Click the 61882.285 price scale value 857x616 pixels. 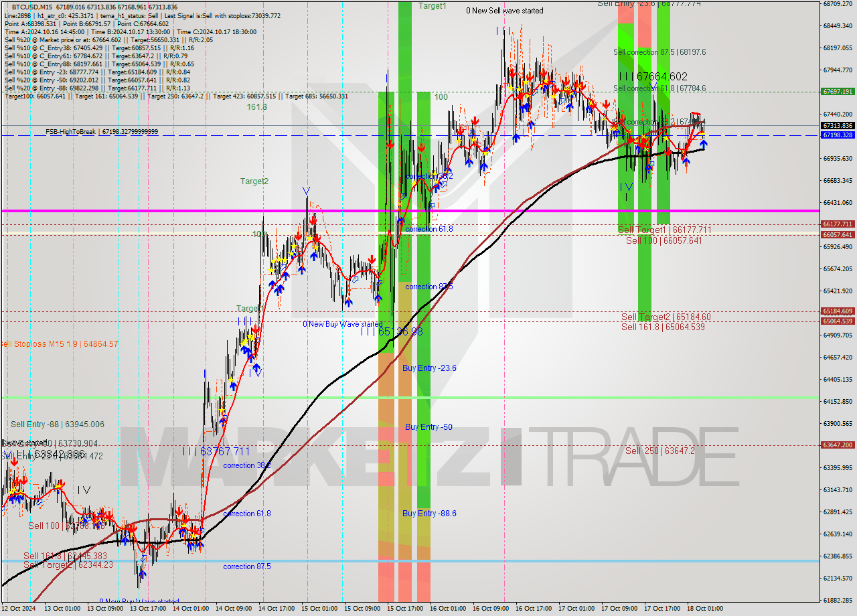pos(838,600)
